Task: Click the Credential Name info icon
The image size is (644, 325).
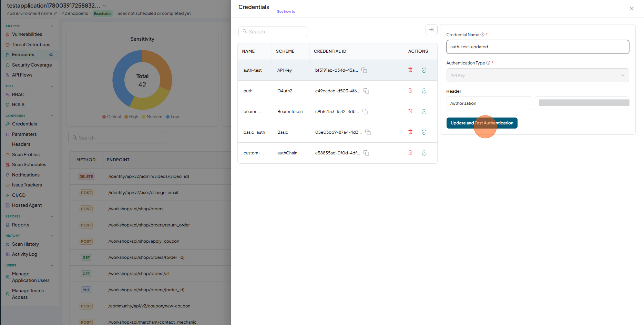Action: 482,34
